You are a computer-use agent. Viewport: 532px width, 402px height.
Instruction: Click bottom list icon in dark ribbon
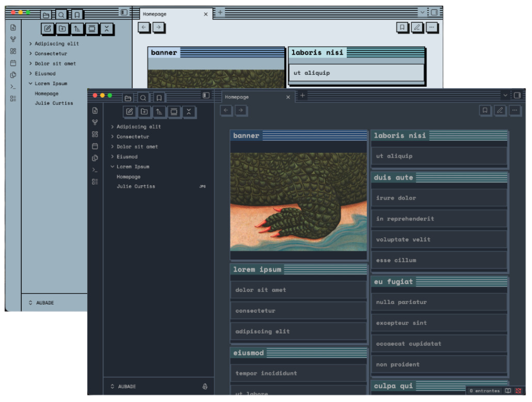click(x=95, y=182)
